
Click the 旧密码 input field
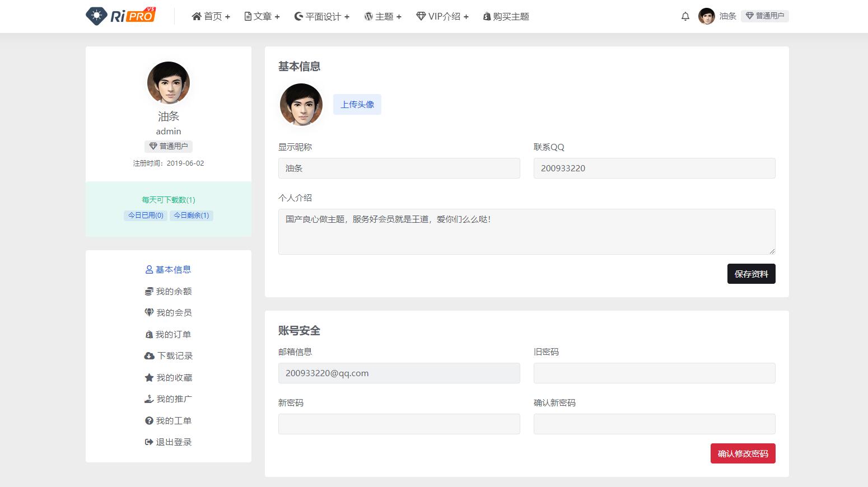tap(654, 373)
